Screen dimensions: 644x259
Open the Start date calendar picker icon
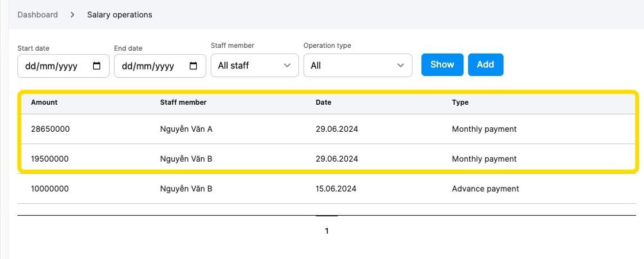coord(97,66)
